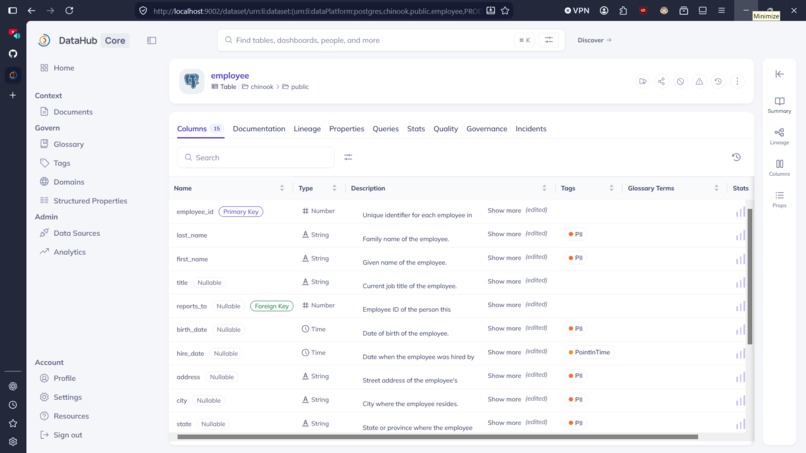The image size is (806, 453).
Task: Open Lineage in right sidebar
Action: click(x=779, y=136)
